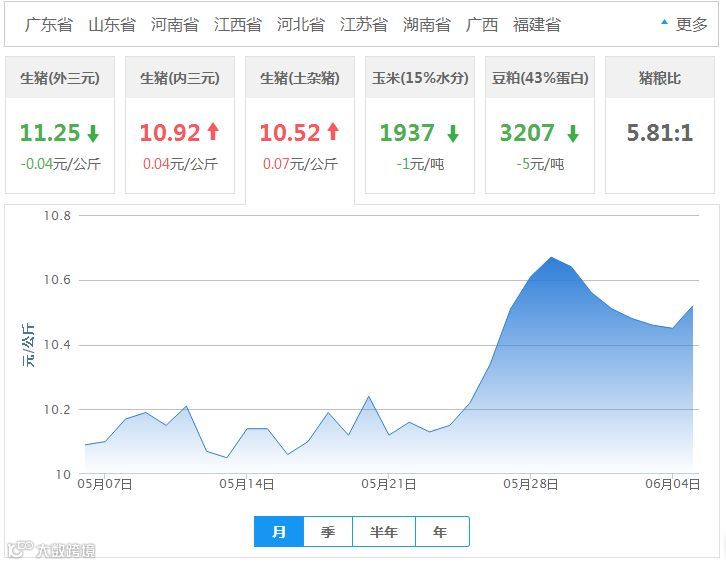Select the 半年 time range button
Viewport: 726px width, 565px height.
click(384, 532)
